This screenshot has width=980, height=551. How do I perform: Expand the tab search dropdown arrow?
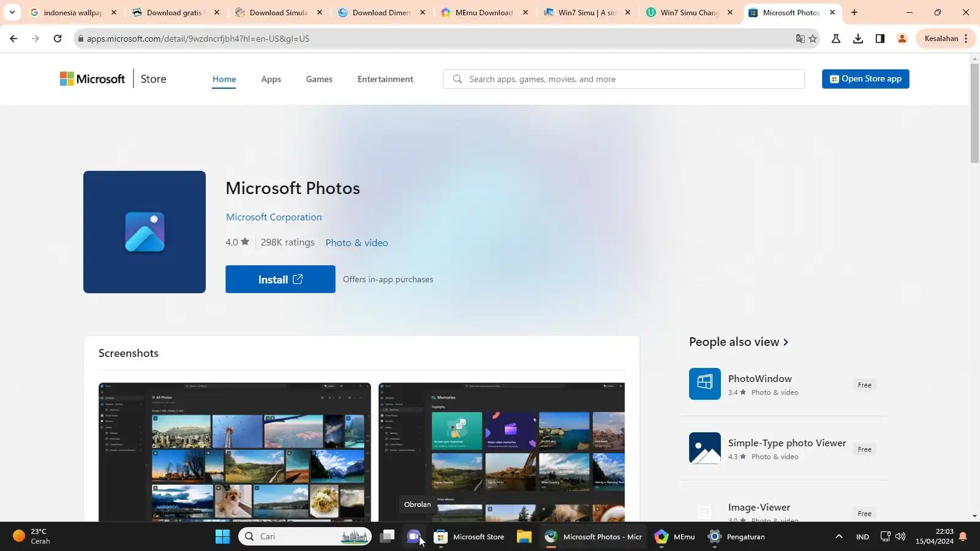click(12, 12)
